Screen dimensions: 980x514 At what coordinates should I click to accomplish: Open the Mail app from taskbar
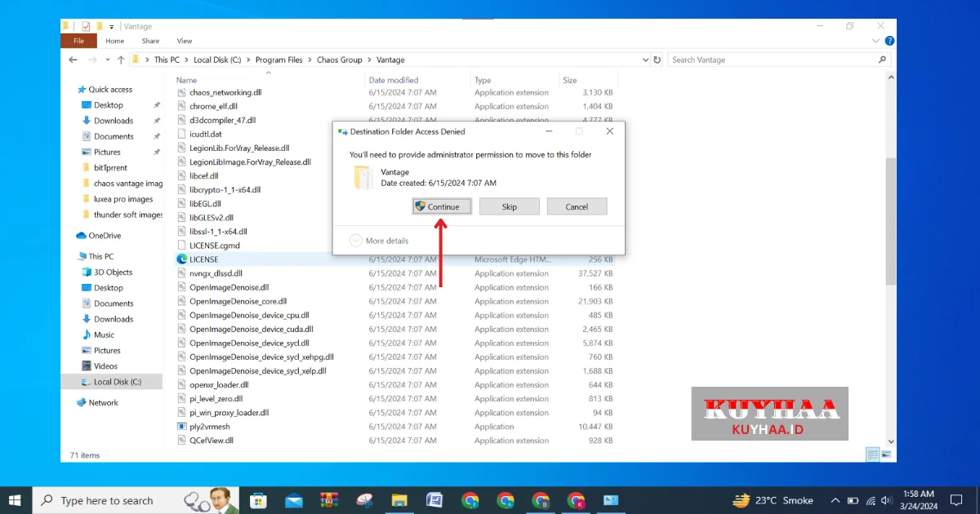294,500
